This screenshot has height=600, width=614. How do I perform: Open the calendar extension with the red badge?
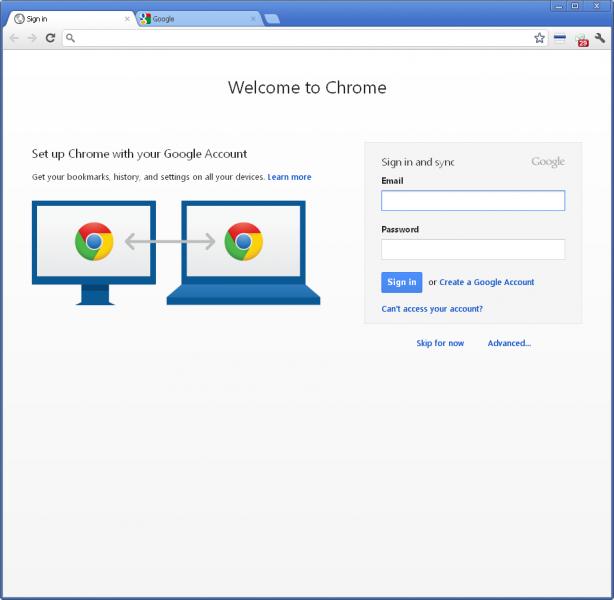point(581,40)
